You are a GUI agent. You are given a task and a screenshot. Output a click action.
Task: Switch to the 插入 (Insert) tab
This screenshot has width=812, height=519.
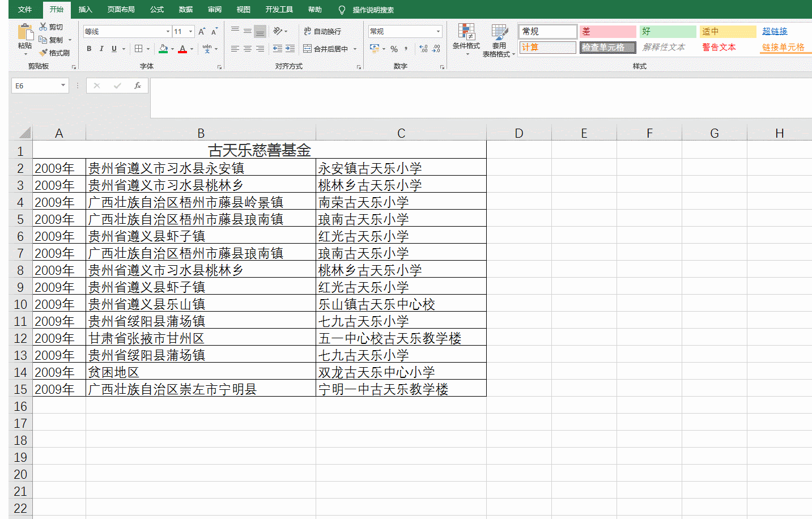pyautogui.click(x=85, y=10)
